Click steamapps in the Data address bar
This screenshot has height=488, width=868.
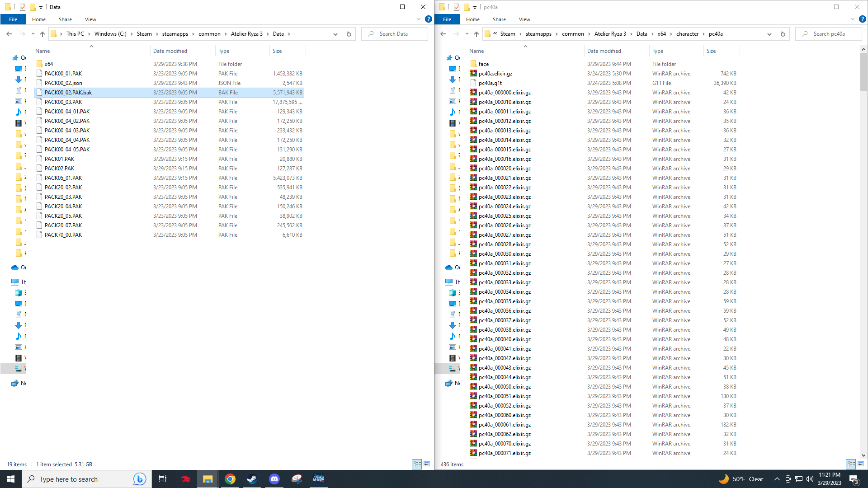[x=175, y=34]
